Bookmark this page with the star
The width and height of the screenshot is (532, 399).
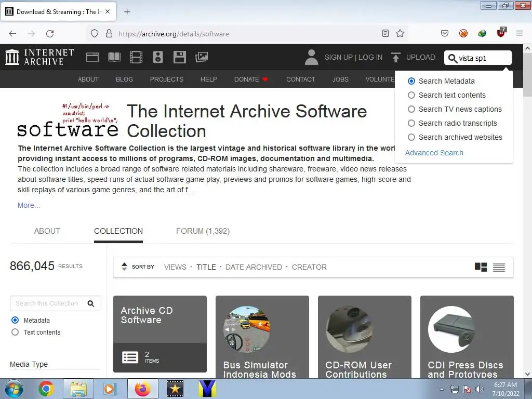(x=400, y=33)
